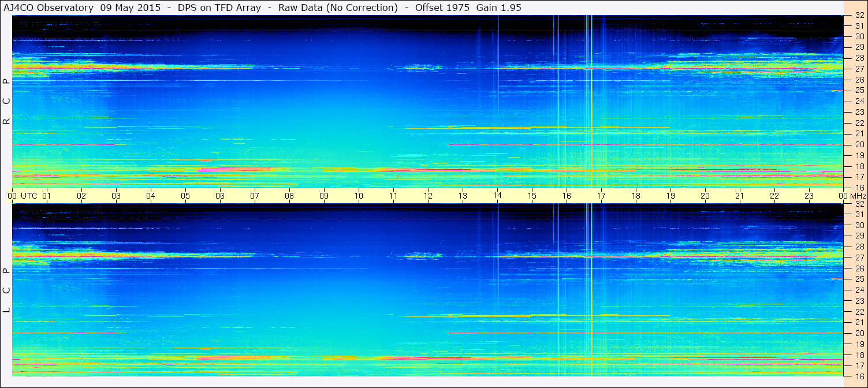
Task: Click the 20 hour marker on UTC axis
Action: click(x=705, y=196)
